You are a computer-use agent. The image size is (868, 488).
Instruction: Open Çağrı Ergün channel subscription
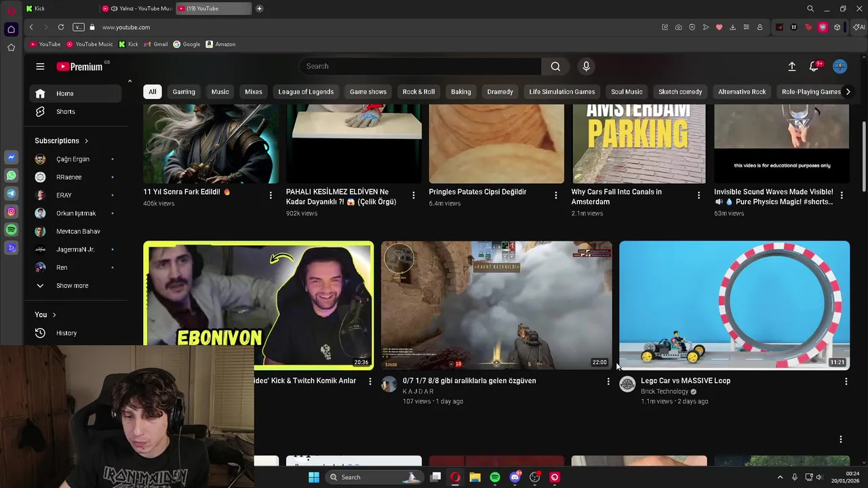pyautogui.click(x=75, y=159)
